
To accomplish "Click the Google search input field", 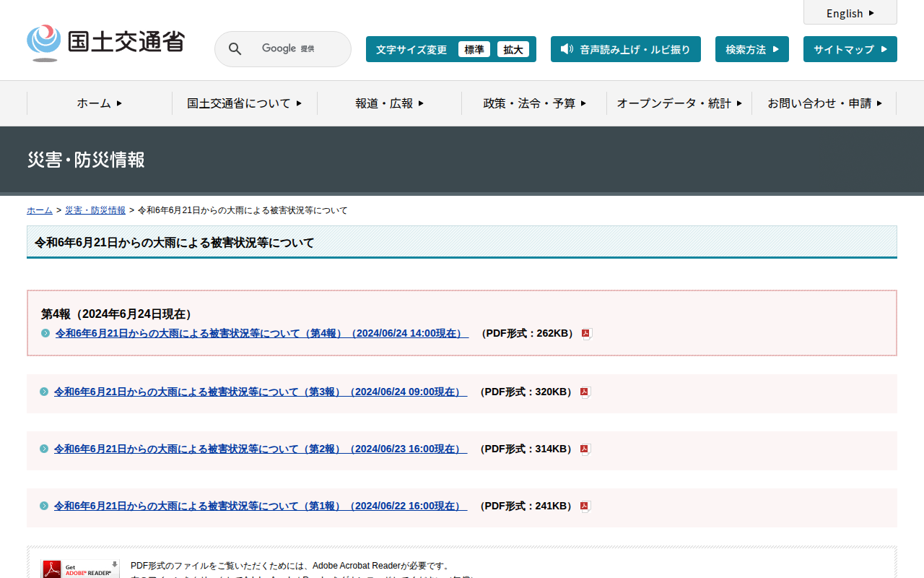I will [x=296, y=49].
